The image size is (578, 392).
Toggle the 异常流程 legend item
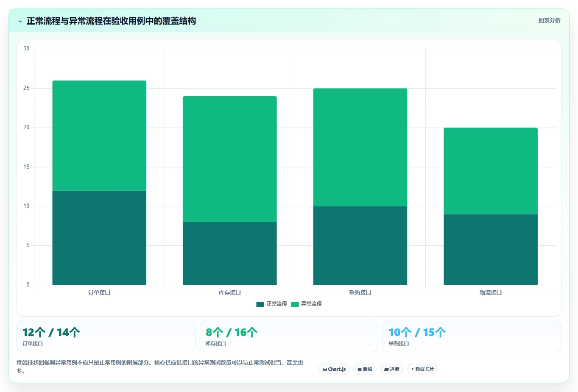[x=306, y=304]
